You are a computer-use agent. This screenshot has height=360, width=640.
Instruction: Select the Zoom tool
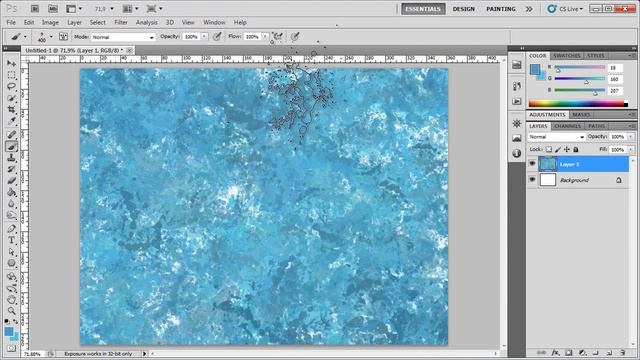(x=11, y=311)
